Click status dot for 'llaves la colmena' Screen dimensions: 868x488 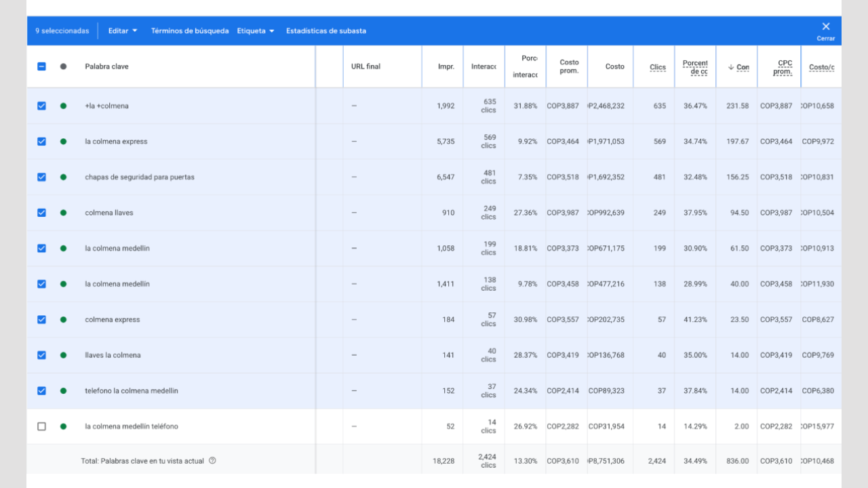click(x=63, y=355)
